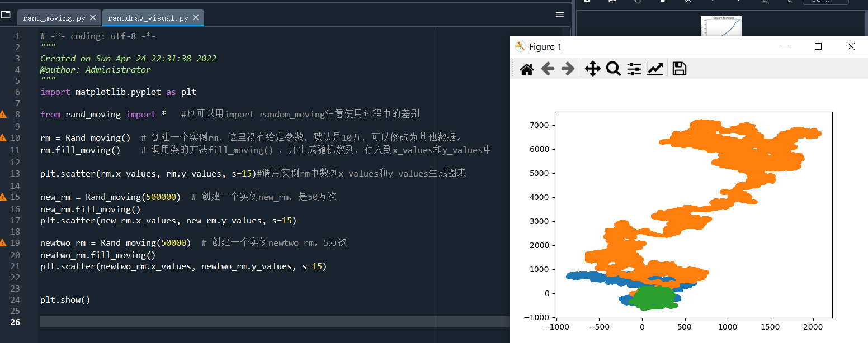Switch to rand_moving.py tab

click(54, 18)
